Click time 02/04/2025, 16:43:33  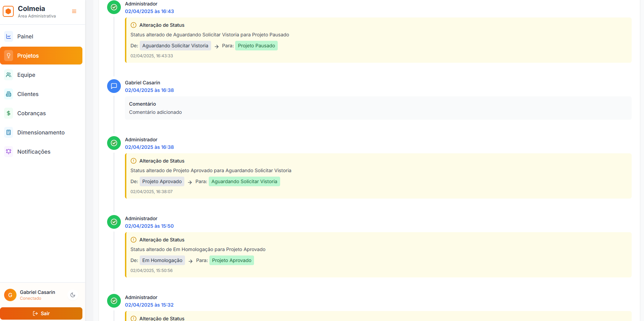tap(152, 56)
